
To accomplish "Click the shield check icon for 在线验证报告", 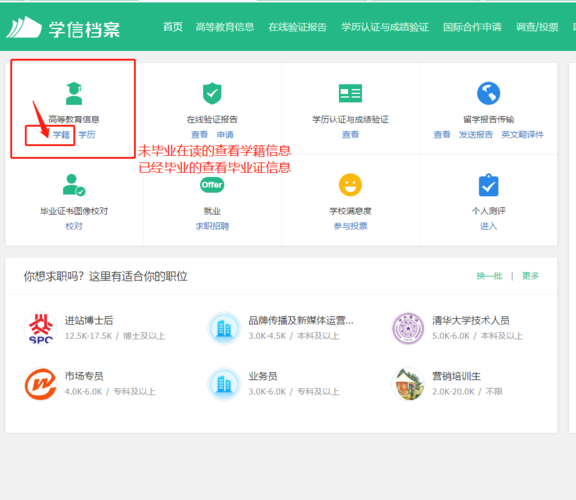I will pyautogui.click(x=212, y=93).
